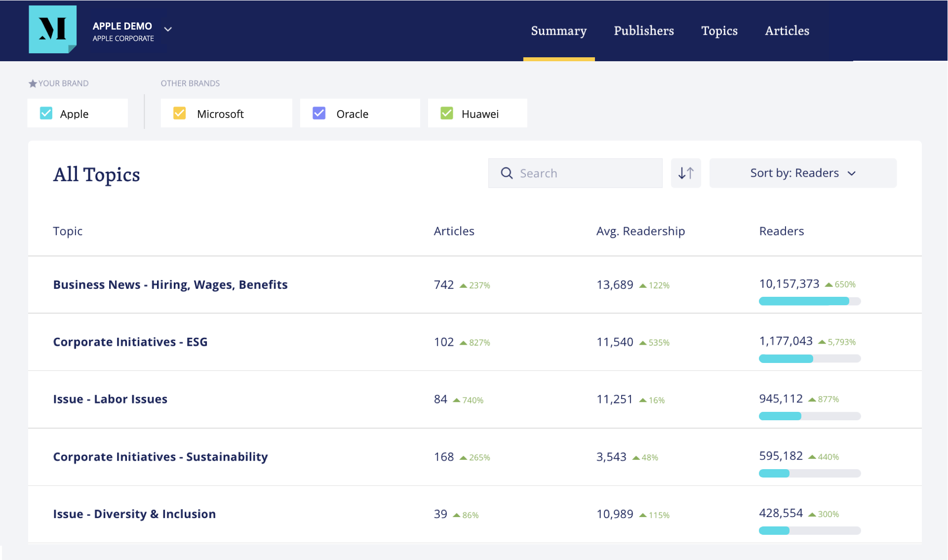The width and height of the screenshot is (948, 560).
Task: Uncheck the Apple brand checkbox
Action: tap(46, 114)
